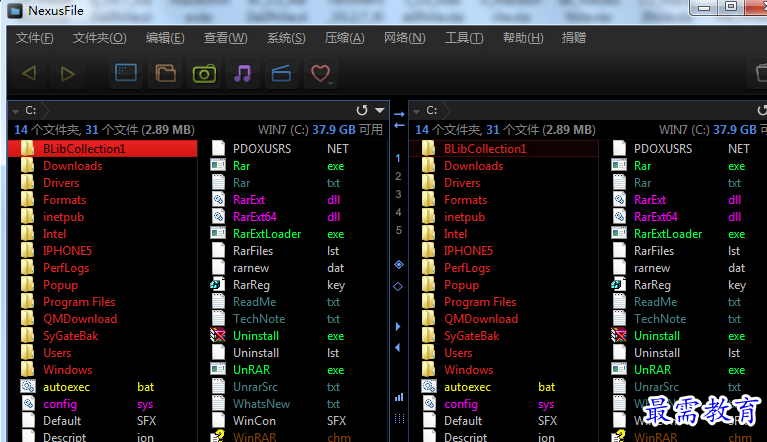767x442 pixels.
Task: Click RarReg key icon in left panel
Action: 218,285
